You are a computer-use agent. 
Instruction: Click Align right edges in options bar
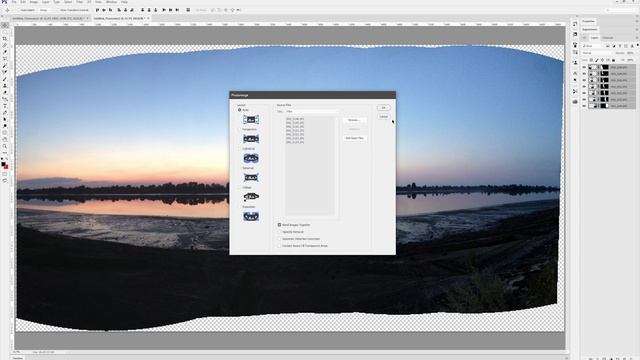point(132,10)
